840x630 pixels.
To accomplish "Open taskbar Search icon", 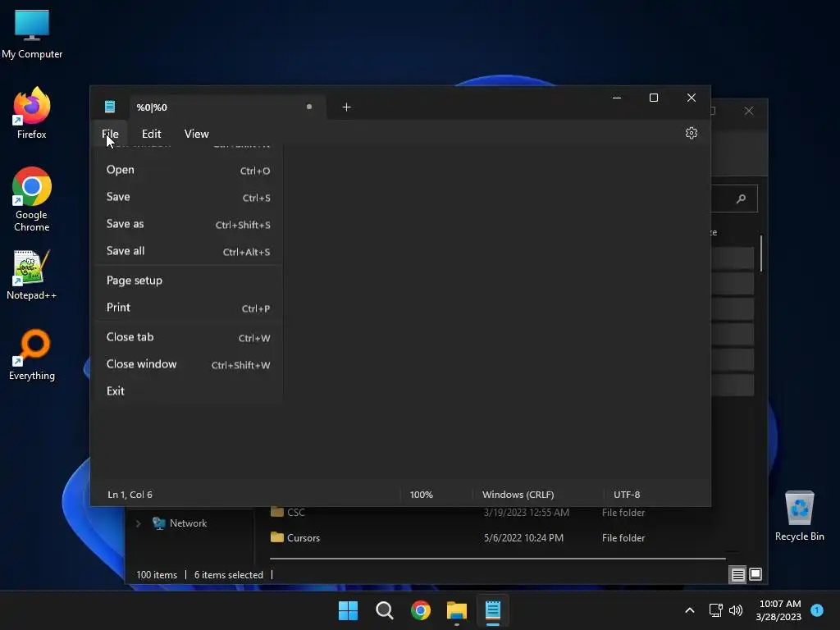I will coord(384,610).
